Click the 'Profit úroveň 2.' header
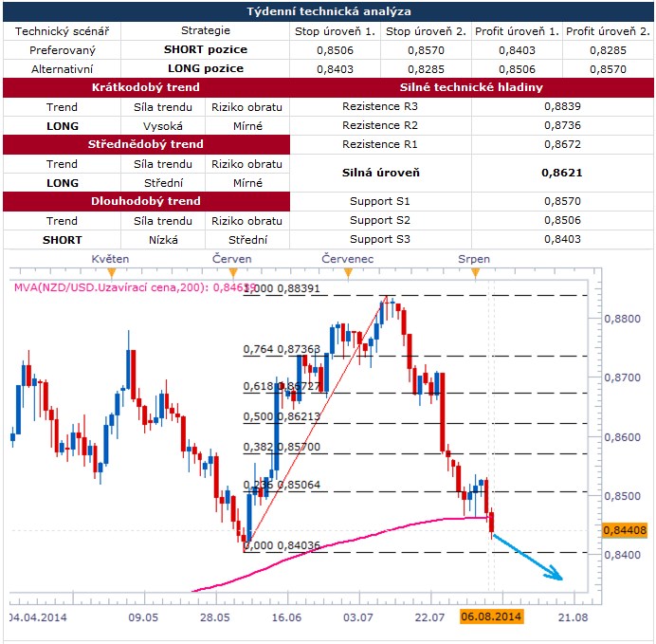This screenshot has height=644, width=656. [608, 31]
